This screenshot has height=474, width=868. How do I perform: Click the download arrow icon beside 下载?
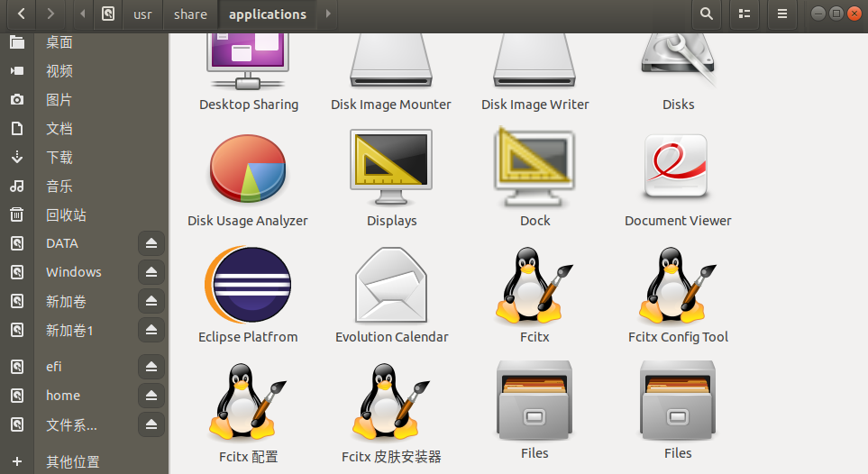click(17, 158)
